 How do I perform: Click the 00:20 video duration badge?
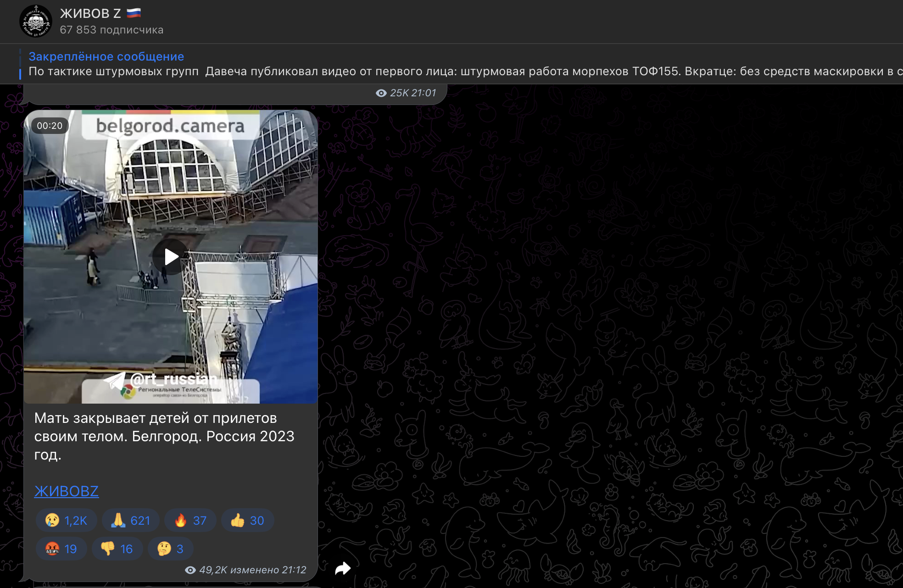(50, 126)
